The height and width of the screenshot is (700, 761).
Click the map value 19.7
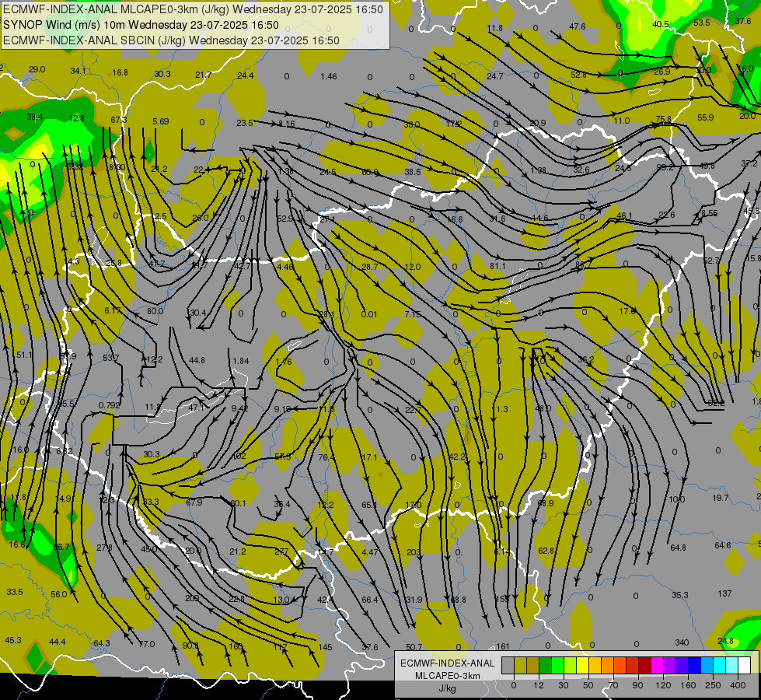[x=721, y=498]
